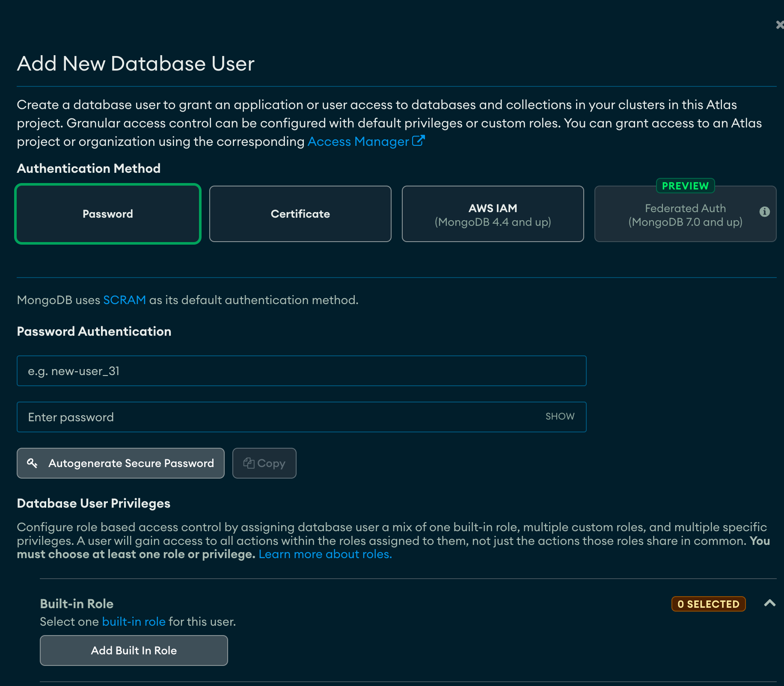Screen dimensions: 784x686
Task: Click the Built-in Role heading
Action: coord(77,603)
